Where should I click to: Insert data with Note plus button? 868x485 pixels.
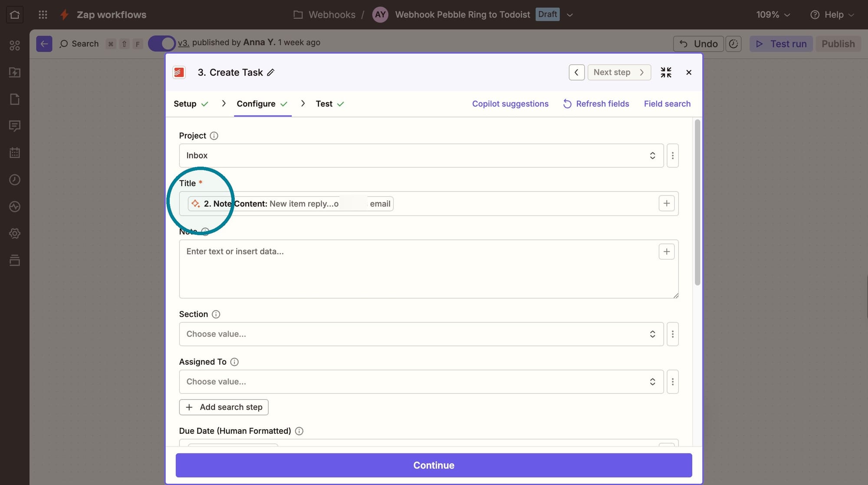[x=667, y=251]
